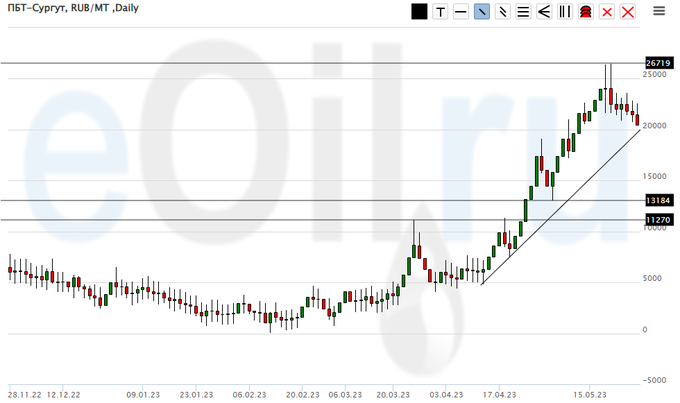Click the large red X clear-all icon

coord(627,12)
